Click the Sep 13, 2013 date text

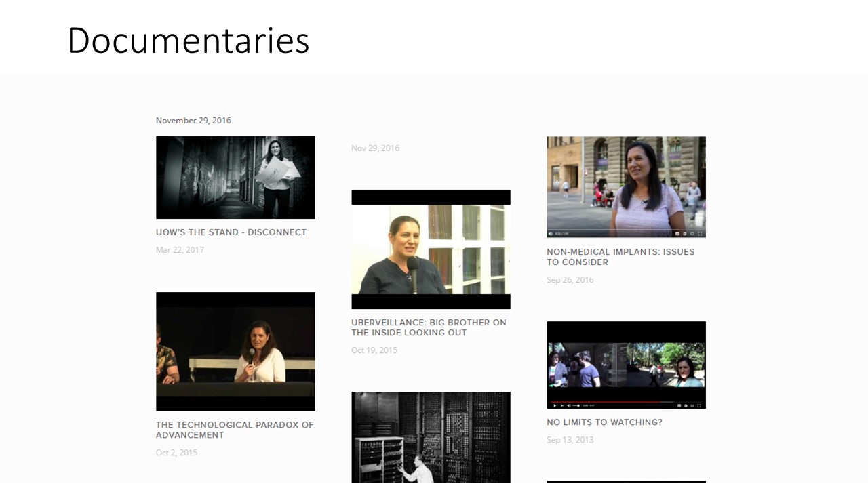coord(570,440)
